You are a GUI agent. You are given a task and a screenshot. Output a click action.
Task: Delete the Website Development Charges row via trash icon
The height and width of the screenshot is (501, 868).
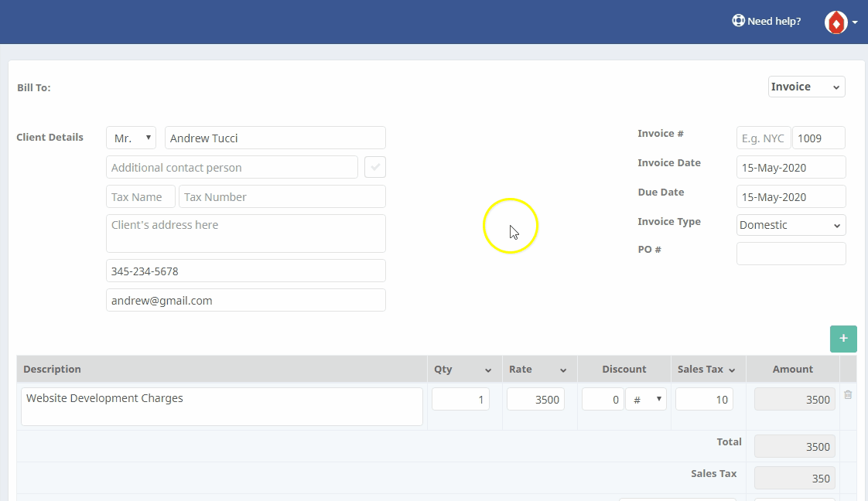[848, 395]
